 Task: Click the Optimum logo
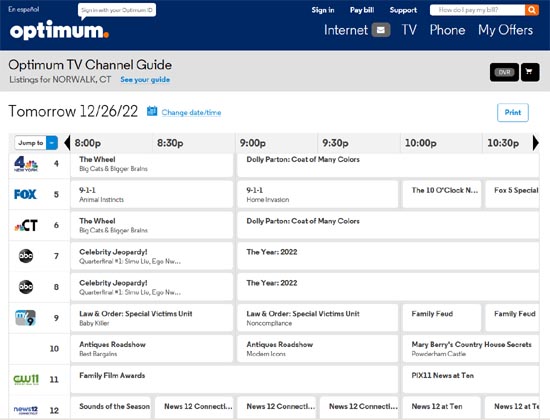(59, 30)
